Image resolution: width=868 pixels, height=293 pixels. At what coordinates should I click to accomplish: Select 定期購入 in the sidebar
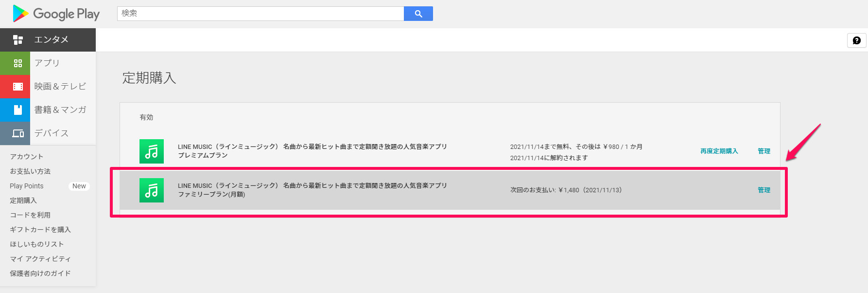[x=23, y=201]
